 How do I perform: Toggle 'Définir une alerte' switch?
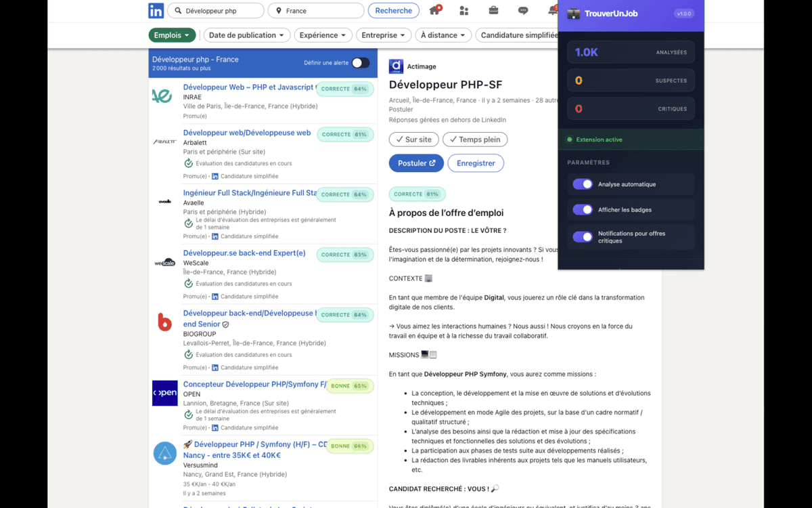coord(361,63)
